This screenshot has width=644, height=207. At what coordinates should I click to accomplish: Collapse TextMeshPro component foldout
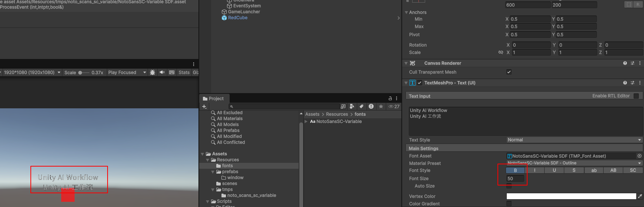tap(406, 83)
